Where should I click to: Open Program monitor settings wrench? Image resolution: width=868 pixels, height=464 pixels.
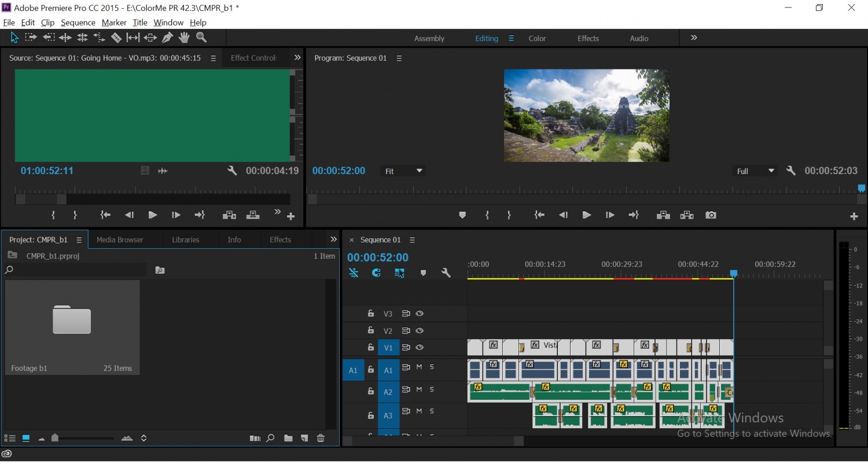790,171
